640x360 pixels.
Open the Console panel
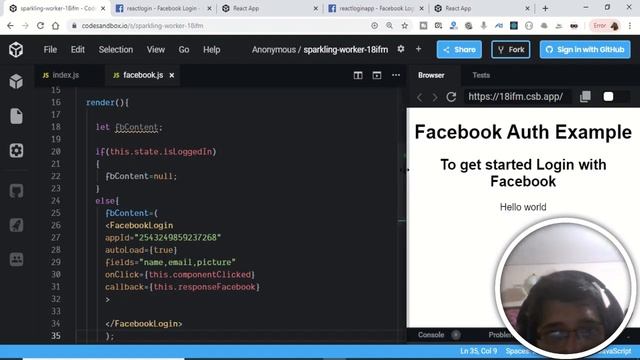(431, 335)
